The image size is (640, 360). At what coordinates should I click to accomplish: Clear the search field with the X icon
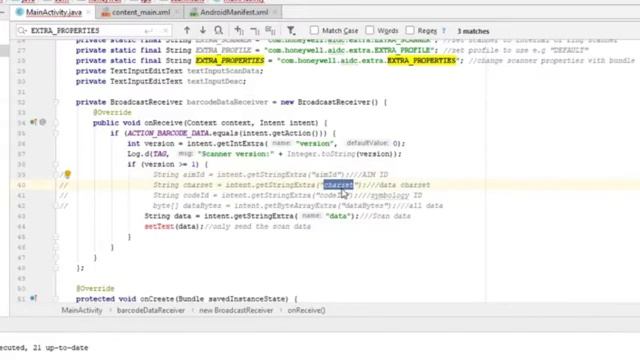pyautogui.click(x=165, y=31)
